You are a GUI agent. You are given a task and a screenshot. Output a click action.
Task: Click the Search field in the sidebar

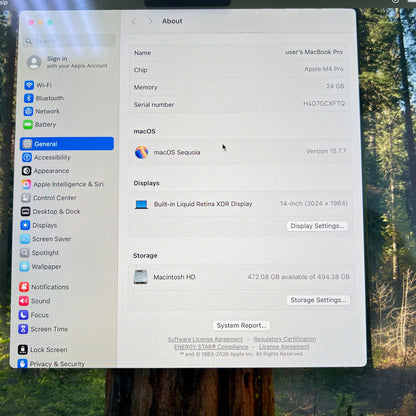pyautogui.click(x=69, y=41)
